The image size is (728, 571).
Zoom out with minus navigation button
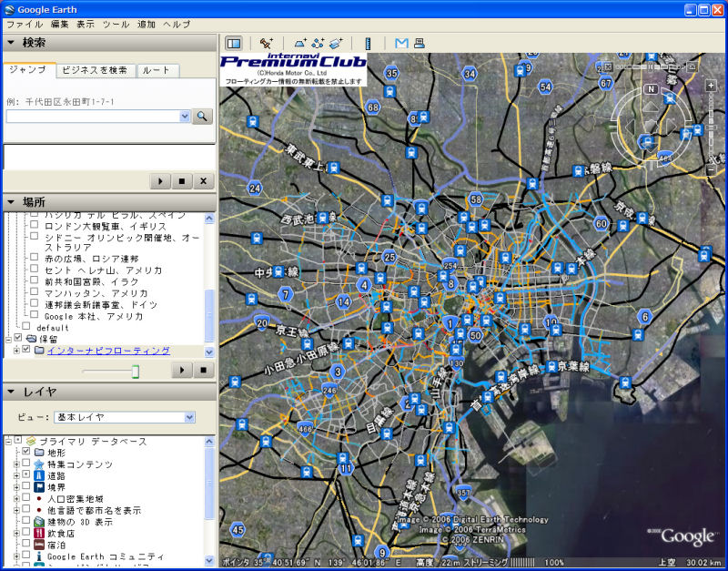click(x=711, y=170)
